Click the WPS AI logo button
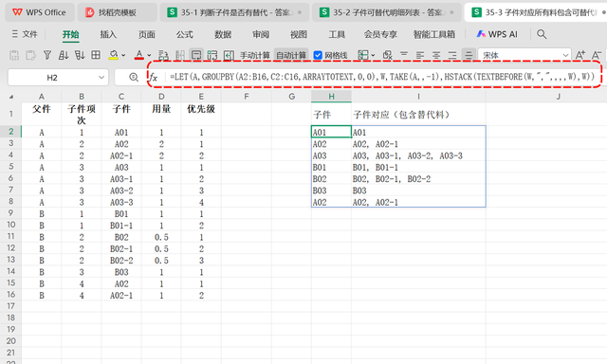The width and height of the screenshot is (607, 364). tap(497, 34)
